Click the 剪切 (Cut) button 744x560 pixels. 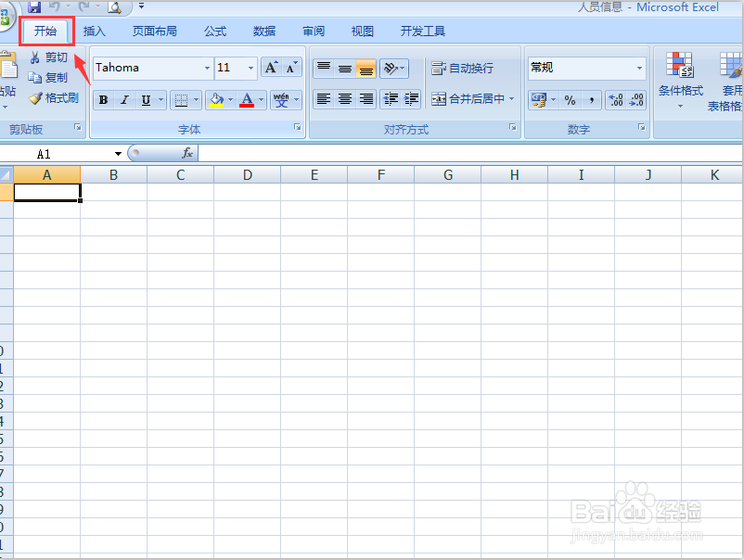[48, 57]
